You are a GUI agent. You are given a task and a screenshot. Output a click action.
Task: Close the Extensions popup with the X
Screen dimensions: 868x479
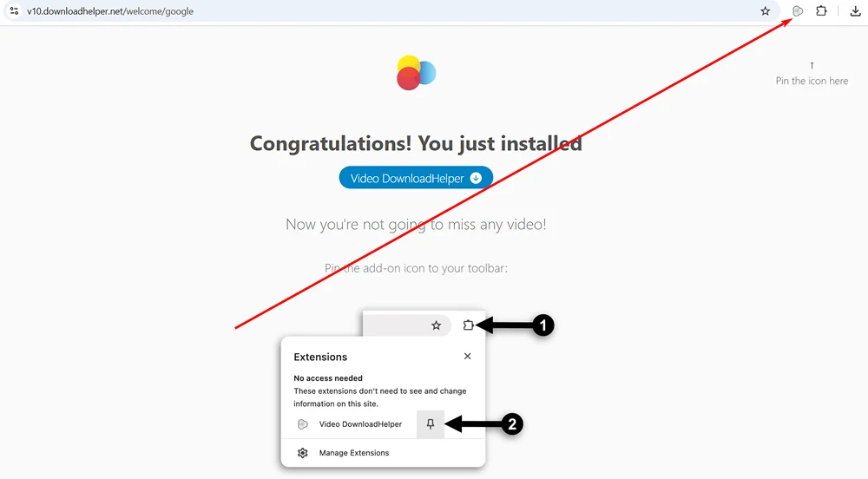click(x=468, y=357)
